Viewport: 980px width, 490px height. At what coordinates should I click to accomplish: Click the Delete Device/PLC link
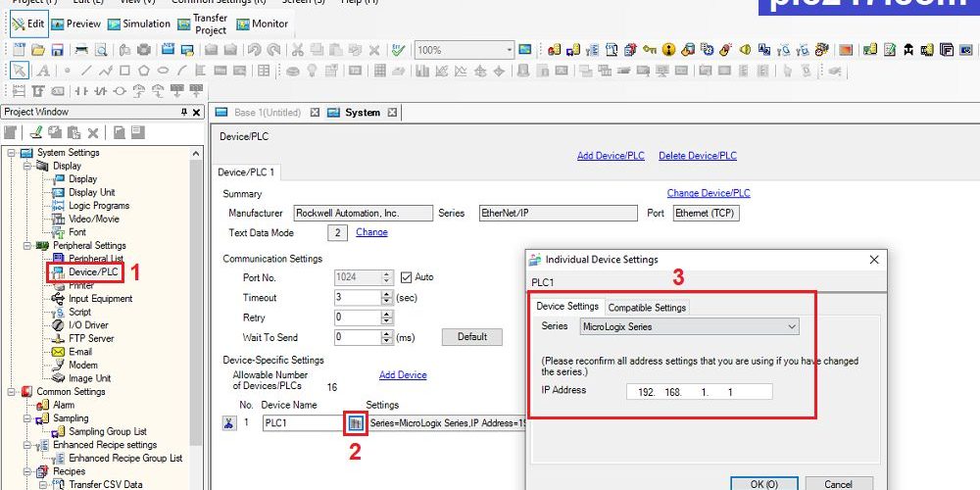pyautogui.click(x=698, y=156)
